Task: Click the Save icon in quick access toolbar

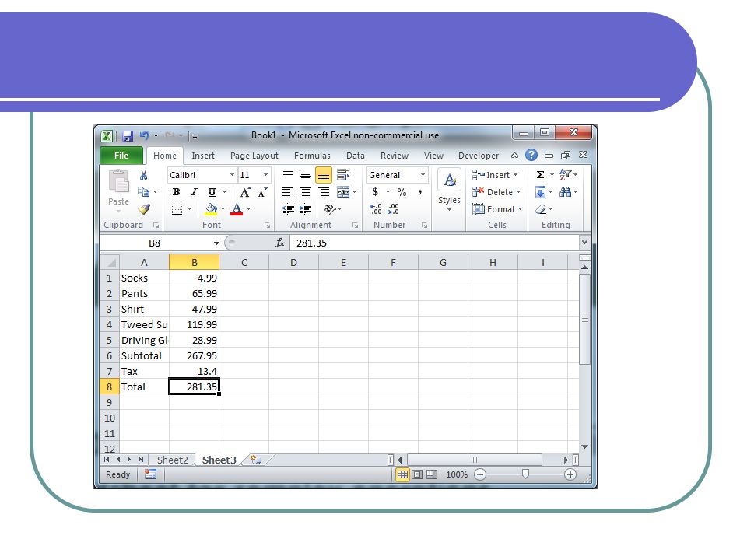Action: click(127, 136)
